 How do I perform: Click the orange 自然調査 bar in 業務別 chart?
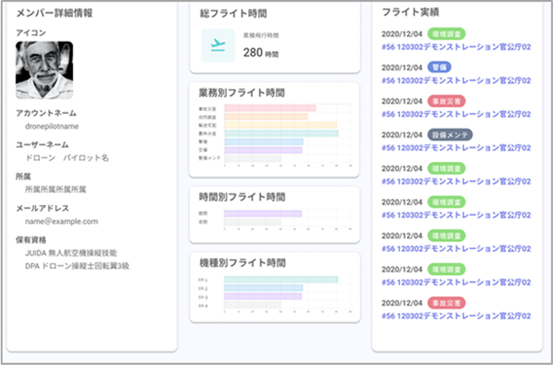coord(266,116)
